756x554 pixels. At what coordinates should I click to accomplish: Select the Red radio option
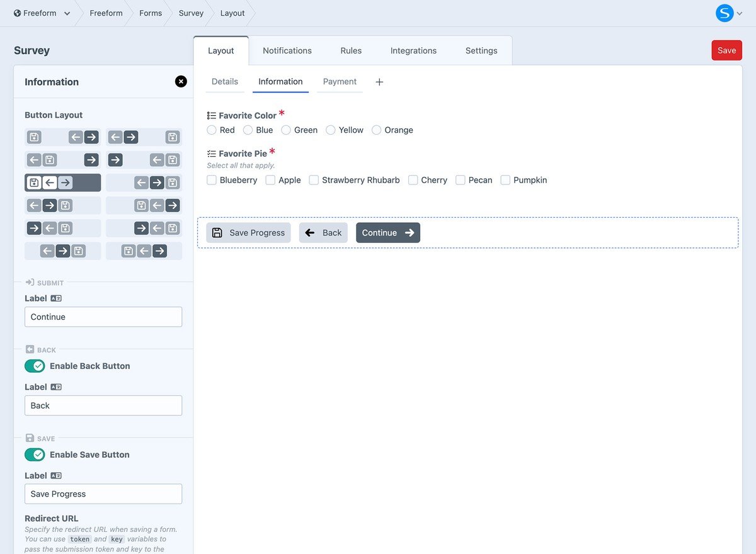(x=212, y=130)
